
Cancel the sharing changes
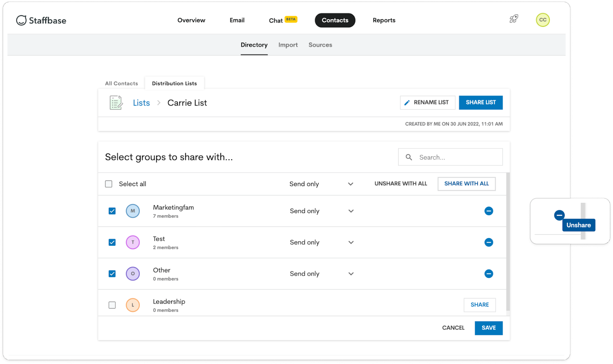[x=453, y=328]
